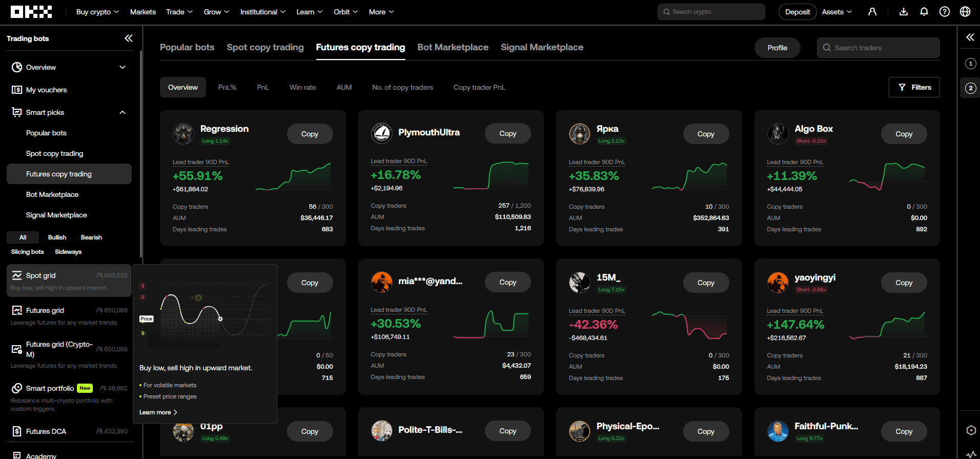The width and height of the screenshot is (980, 459).
Task: Open PlymouthUltra trader avatar
Action: [381, 133]
